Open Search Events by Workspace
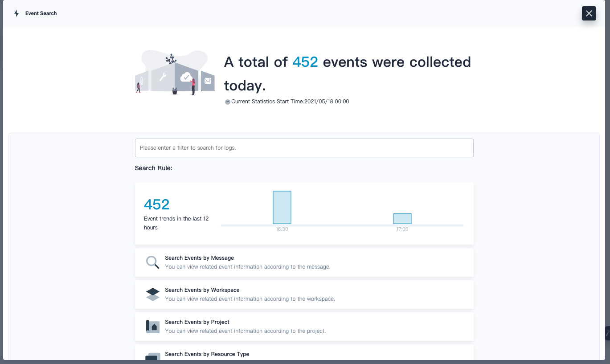 [x=202, y=290]
